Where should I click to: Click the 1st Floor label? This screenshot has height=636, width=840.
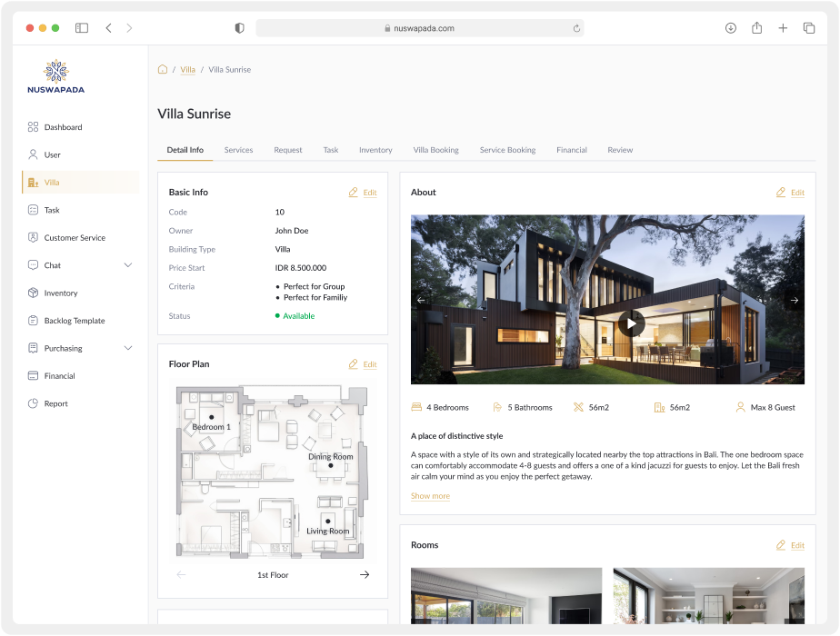click(x=273, y=575)
